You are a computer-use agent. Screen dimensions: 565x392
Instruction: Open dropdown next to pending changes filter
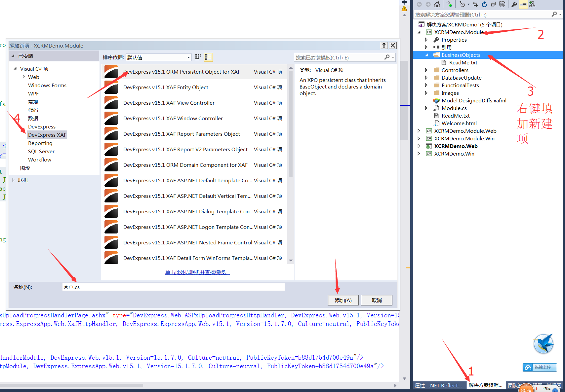[468, 4]
